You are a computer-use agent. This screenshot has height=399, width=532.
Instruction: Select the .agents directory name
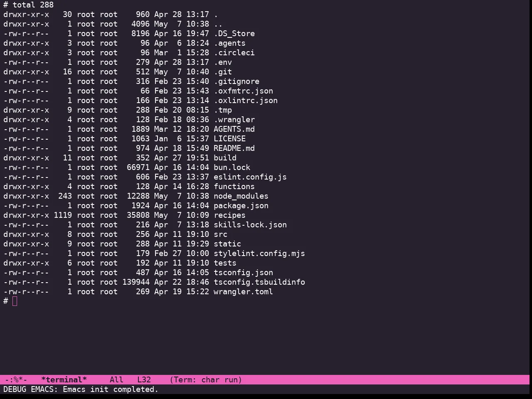point(229,43)
